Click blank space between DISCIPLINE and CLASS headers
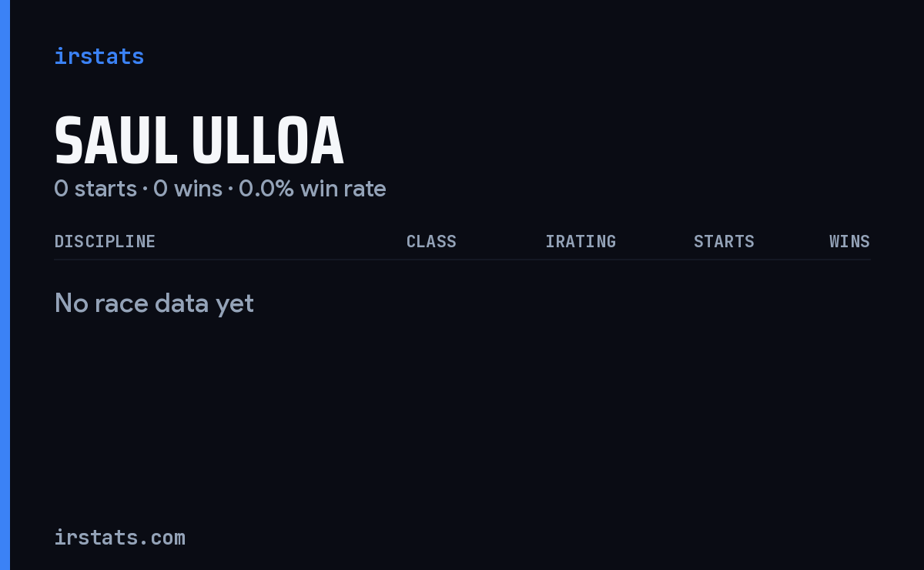The height and width of the screenshot is (570, 924). (280, 241)
